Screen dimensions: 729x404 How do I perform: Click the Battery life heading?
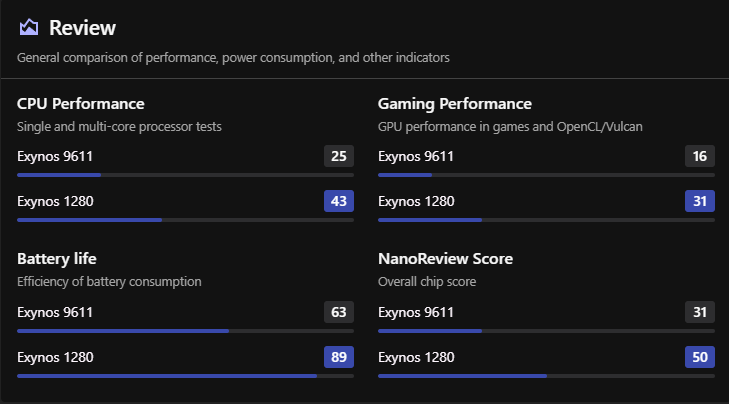[x=57, y=259]
